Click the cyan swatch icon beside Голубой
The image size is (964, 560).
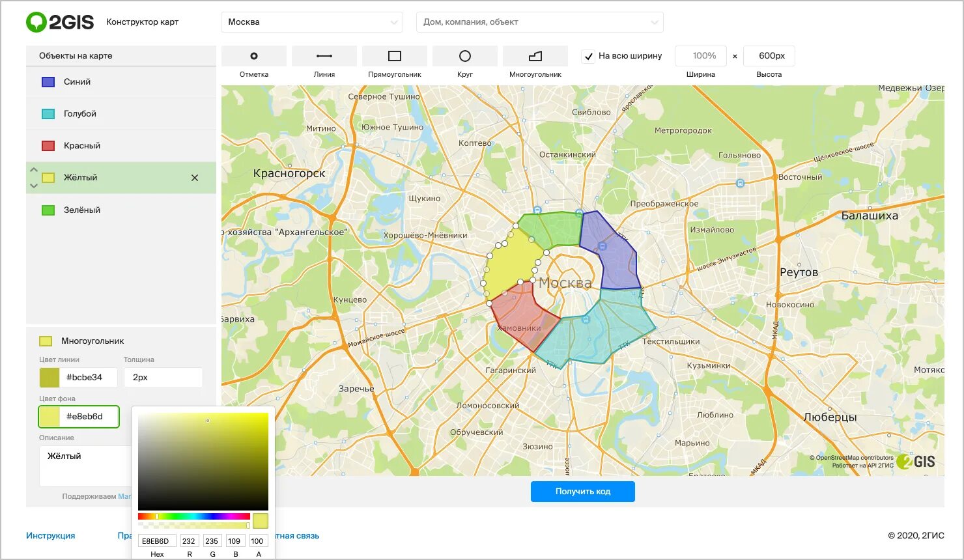pyautogui.click(x=48, y=114)
